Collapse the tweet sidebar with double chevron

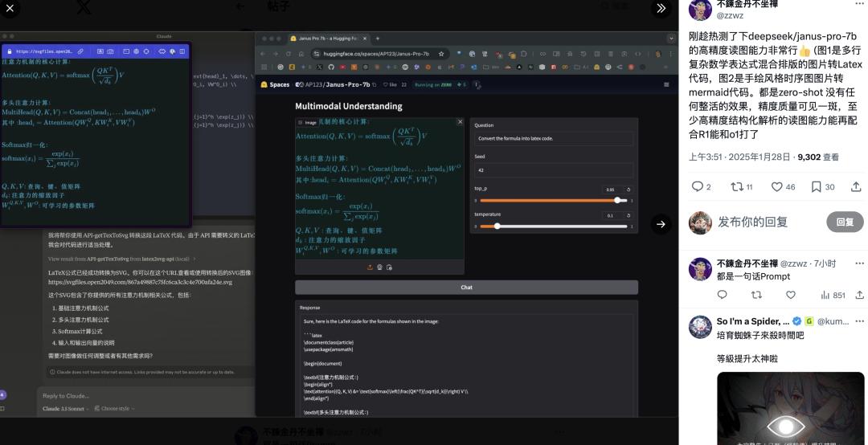coord(661,8)
